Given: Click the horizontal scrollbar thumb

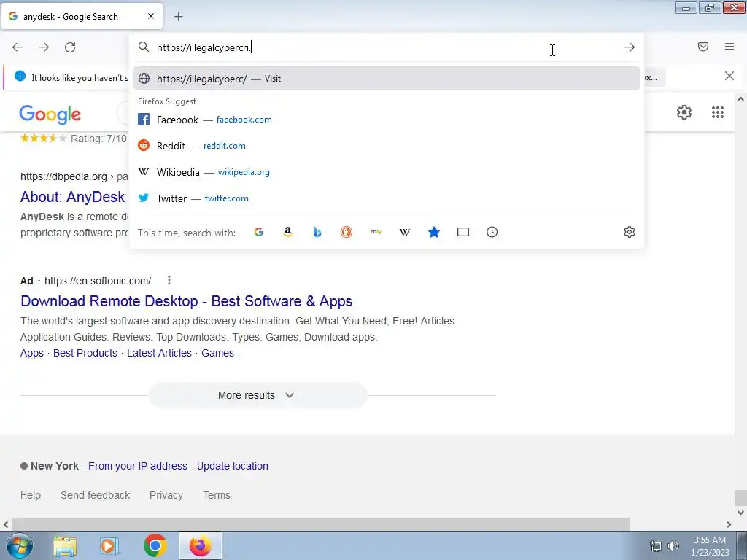Looking at the screenshot, I should point(321,524).
